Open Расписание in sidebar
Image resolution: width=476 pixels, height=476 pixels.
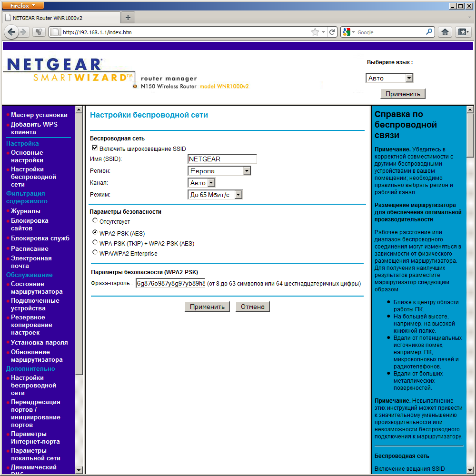[30, 248]
